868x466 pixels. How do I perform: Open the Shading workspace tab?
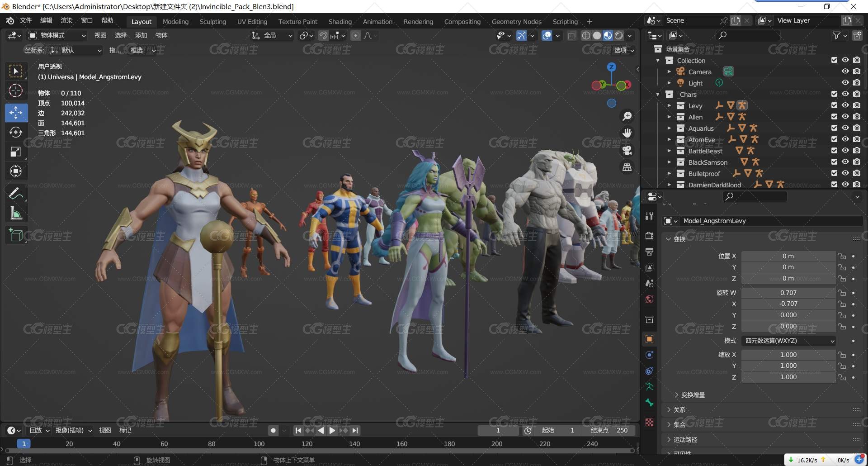(340, 21)
